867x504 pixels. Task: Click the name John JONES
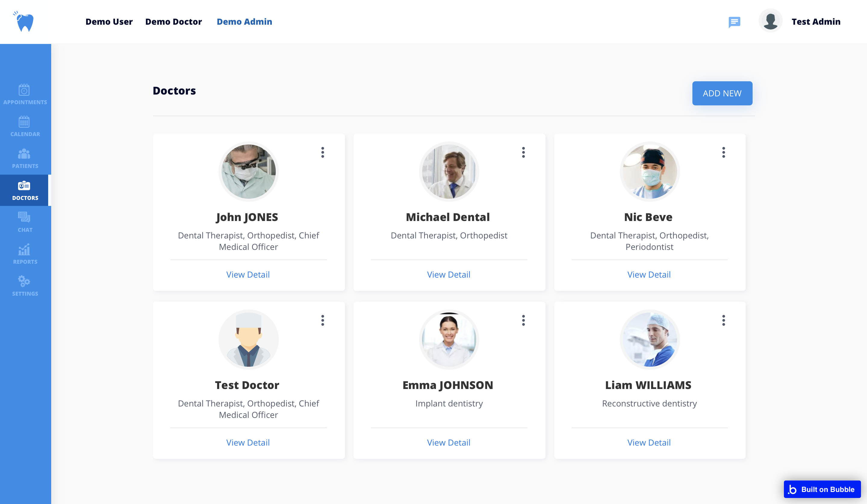pyautogui.click(x=247, y=217)
